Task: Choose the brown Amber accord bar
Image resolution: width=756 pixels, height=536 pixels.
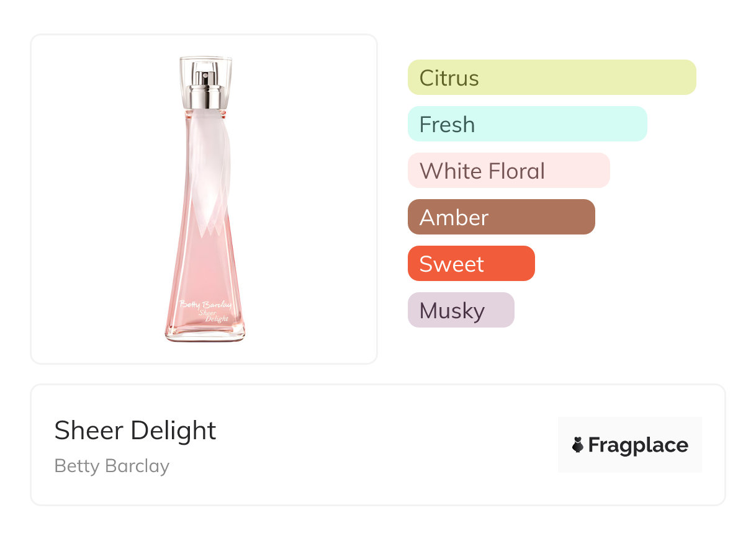Action: coord(501,217)
